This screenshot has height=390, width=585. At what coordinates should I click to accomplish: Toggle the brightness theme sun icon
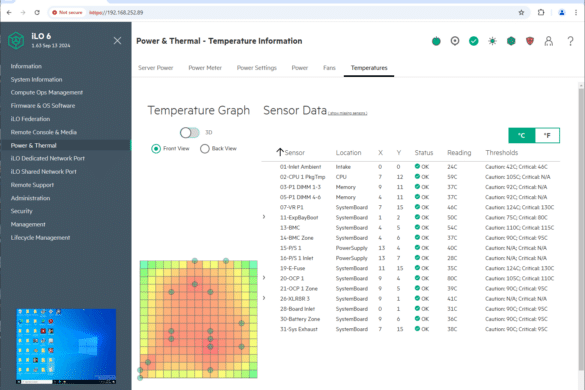pos(492,41)
